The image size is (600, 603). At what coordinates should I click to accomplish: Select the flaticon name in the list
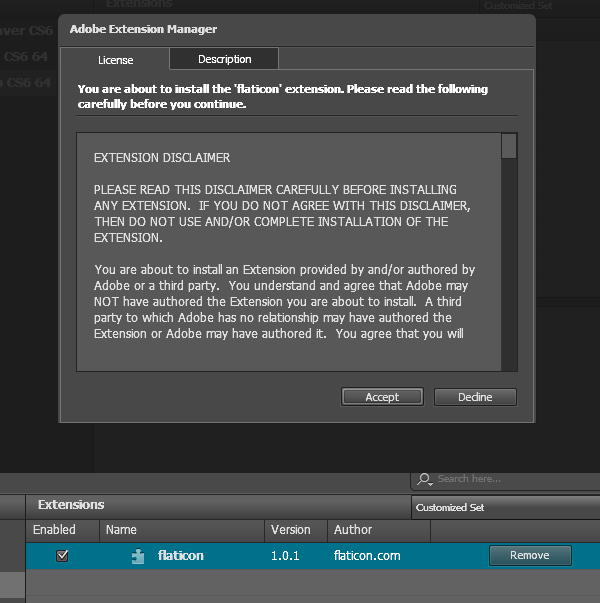[180, 556]
